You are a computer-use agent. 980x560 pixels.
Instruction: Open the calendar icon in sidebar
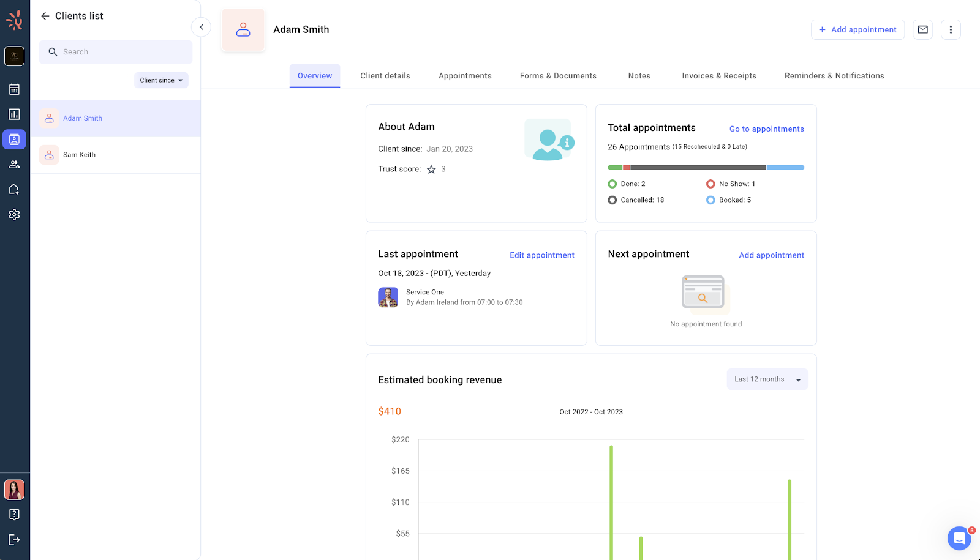14,89
